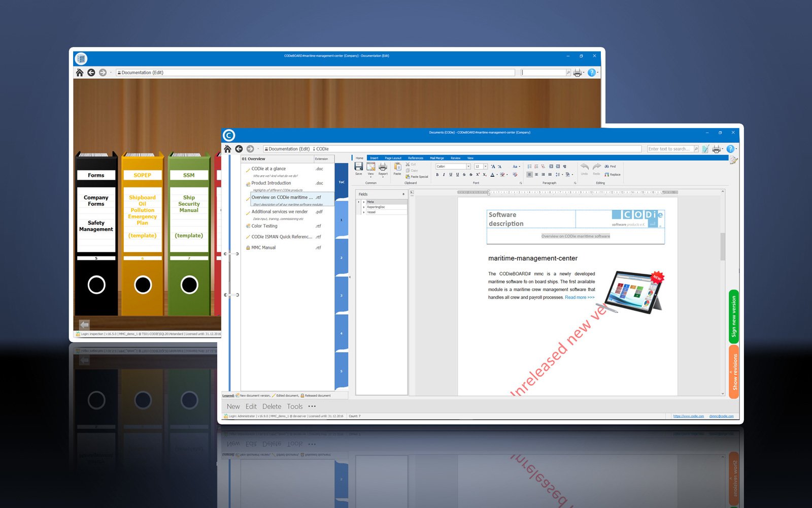Expand the ReportingDoc field node
Screen dimensions: 812x508
[364, 207]
